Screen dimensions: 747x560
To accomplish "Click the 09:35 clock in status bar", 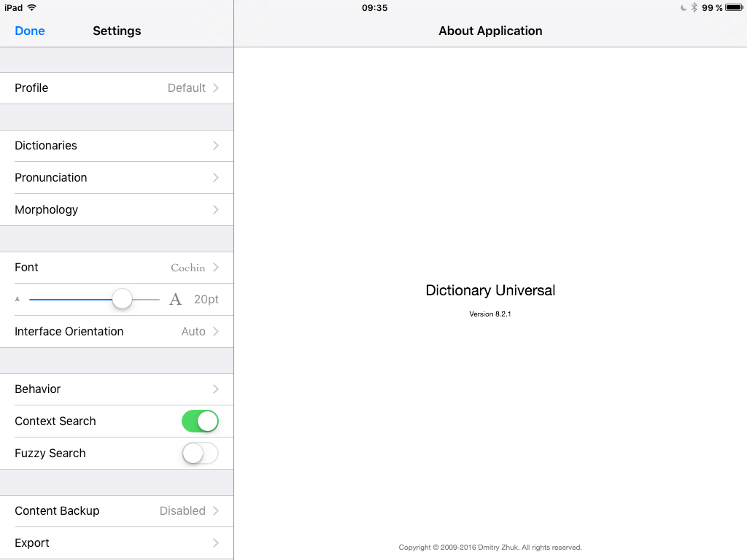I will [374, 8].
